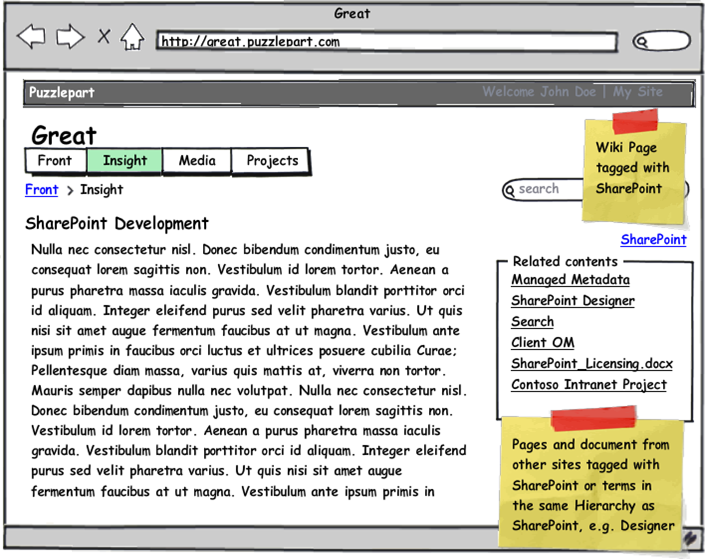Screen dimensions: 705x559
Task: Click the page search magnifier icon
Action: (510, 191)
